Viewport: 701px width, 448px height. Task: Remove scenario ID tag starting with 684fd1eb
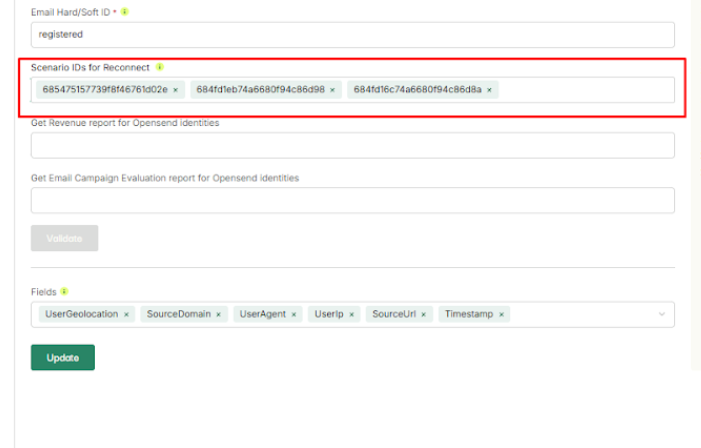click(332, 90)
